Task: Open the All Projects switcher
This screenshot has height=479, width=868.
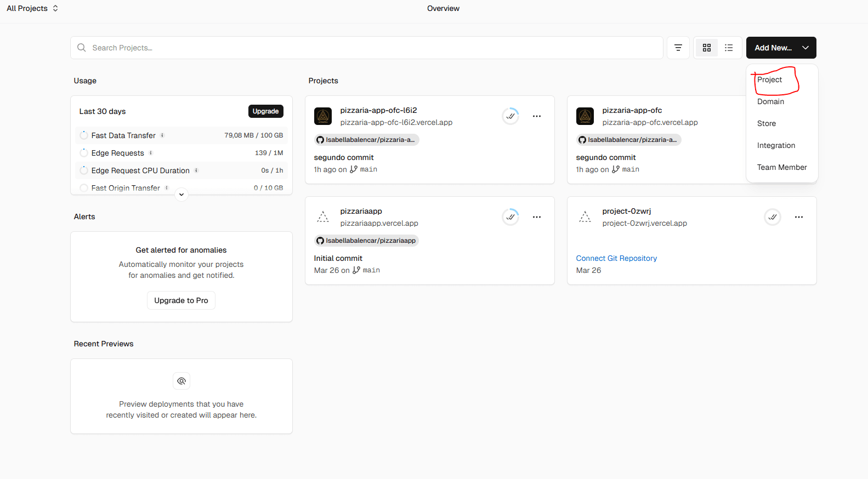Action: coord(32,8)
